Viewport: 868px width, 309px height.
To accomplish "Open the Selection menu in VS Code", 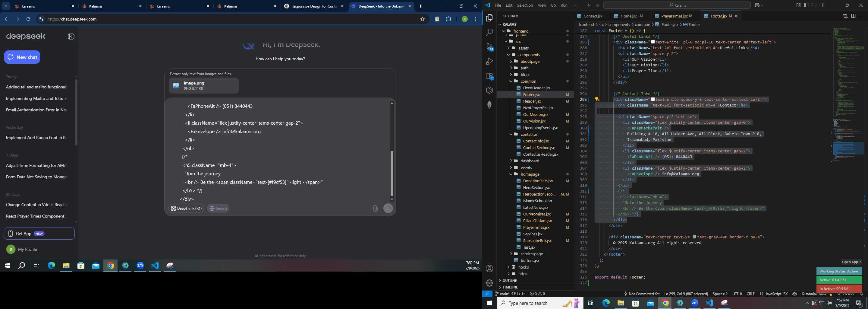I will 525,5.
